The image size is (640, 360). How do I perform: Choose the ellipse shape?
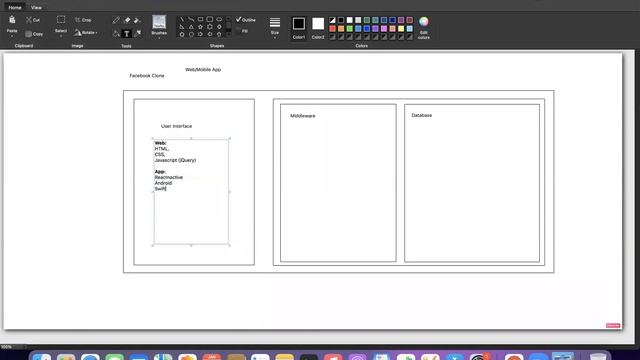[219, 19]
